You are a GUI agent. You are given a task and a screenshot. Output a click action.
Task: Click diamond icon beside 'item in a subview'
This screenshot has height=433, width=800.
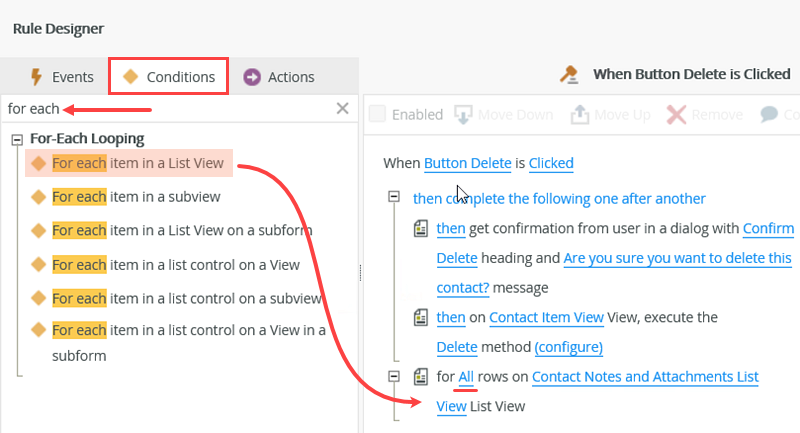39,197
